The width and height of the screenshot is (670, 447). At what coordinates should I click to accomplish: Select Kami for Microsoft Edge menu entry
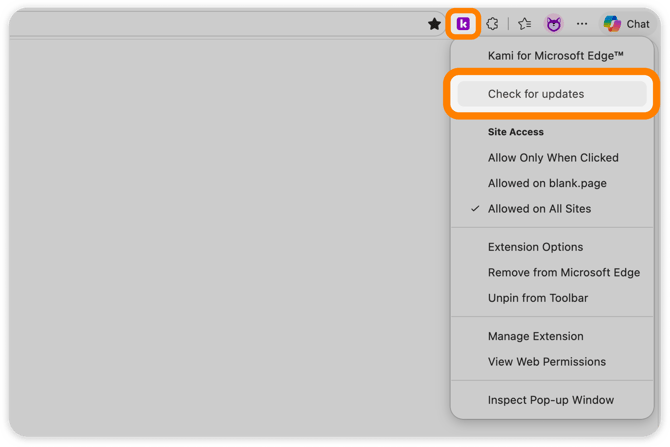[552, 56]
